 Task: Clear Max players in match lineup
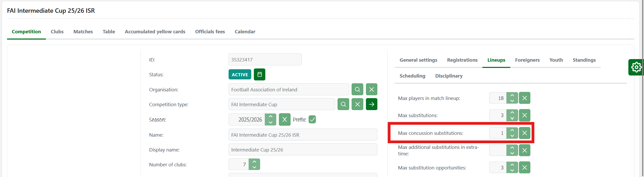coord(524,98)
